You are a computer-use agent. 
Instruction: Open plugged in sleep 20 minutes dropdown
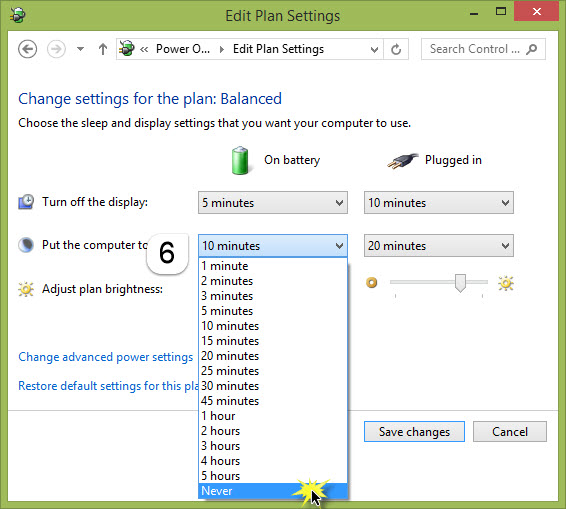(x=439, y=246)
